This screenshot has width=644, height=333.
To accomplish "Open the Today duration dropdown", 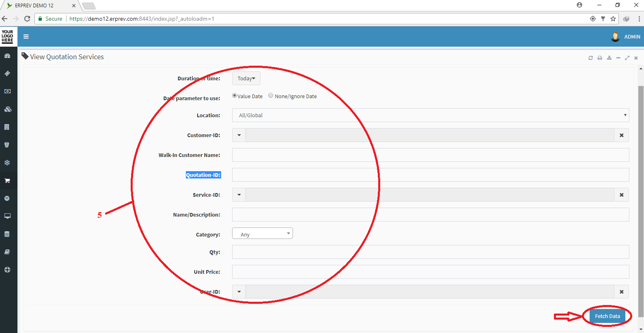I will coord(246,78).
